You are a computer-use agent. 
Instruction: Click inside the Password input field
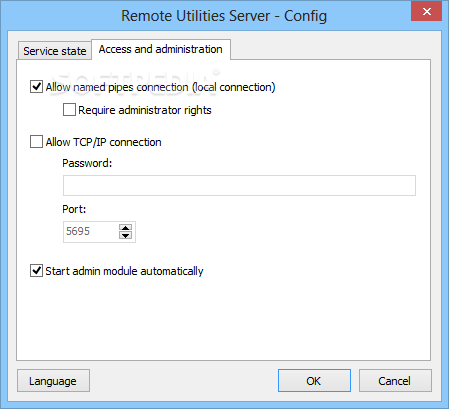(239, 185)
